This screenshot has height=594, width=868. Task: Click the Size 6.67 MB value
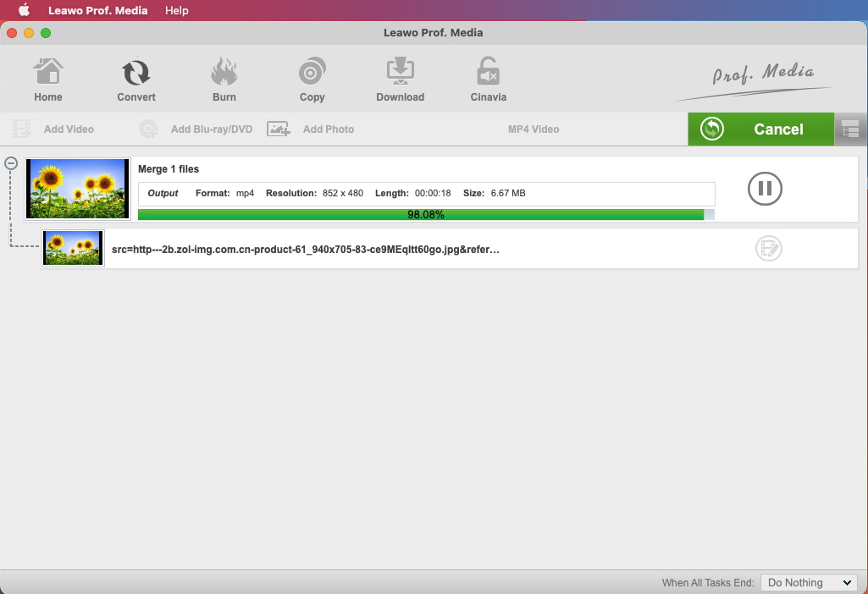click(508, 193)
